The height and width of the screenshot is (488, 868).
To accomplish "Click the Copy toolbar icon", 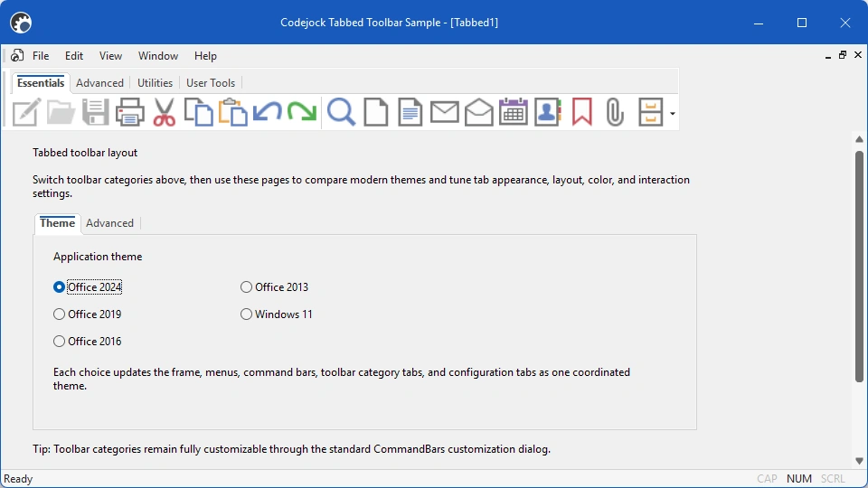I will pos(198,112).
